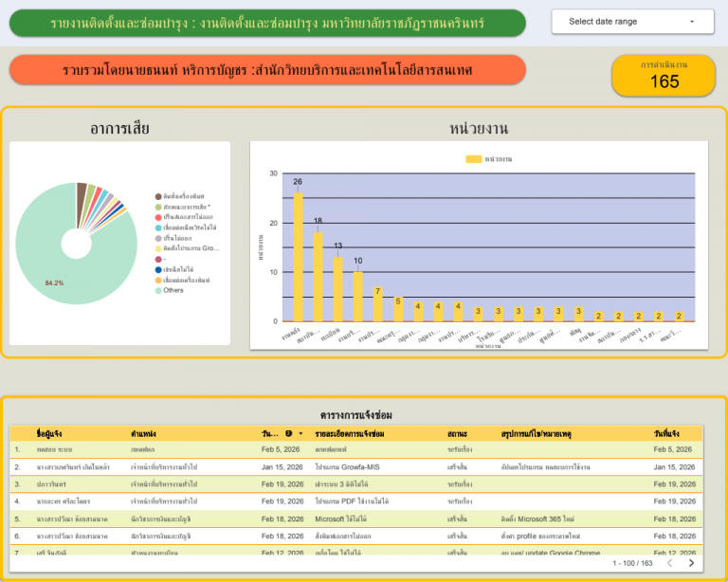Click the brown legend dot in pie chart

click(x=158, y=196)
